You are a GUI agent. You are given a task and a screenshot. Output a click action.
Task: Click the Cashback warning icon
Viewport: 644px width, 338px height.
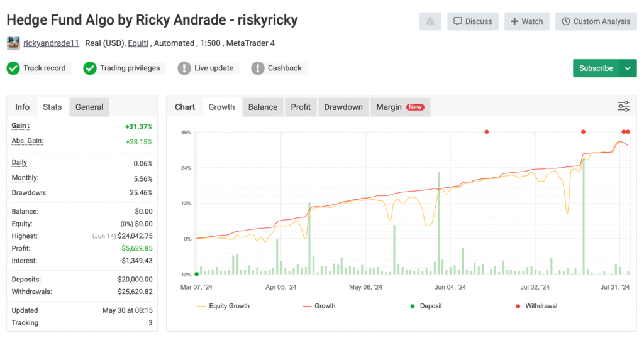click(x=257, y=68)
